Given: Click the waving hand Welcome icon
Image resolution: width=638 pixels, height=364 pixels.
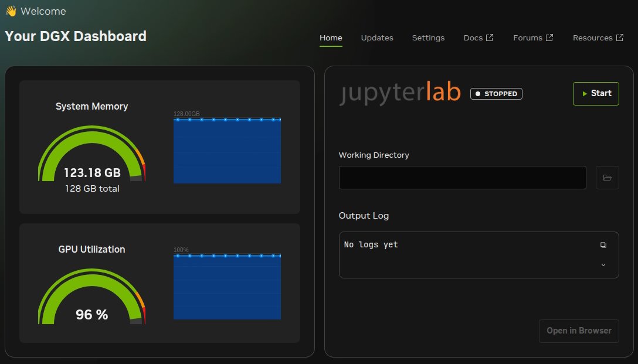Looking at the screenshot, I should (x=11, y=11).
